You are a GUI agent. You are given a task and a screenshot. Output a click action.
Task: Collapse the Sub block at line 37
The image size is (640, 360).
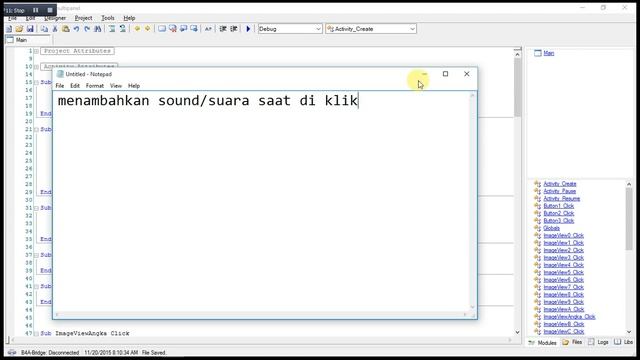pos(36,255)
